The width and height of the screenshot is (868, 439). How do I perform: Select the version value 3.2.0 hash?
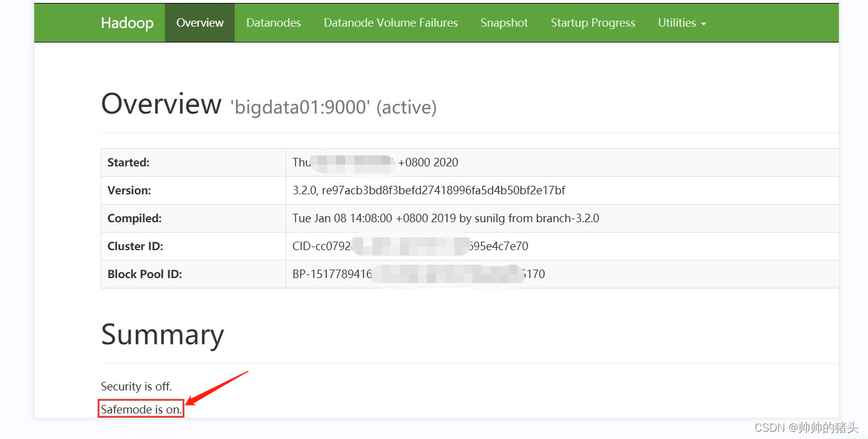click(429, 190)
